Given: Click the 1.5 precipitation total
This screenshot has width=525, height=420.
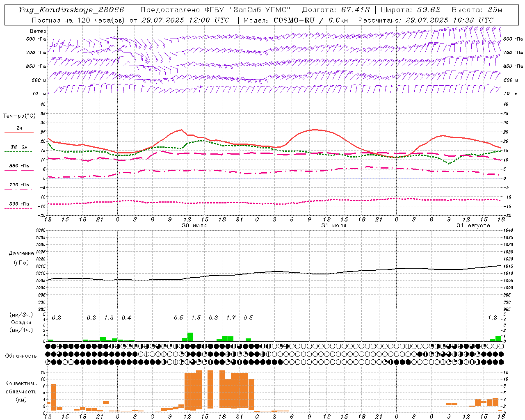Looking at the screenshot, I should [x=196, y=317].
